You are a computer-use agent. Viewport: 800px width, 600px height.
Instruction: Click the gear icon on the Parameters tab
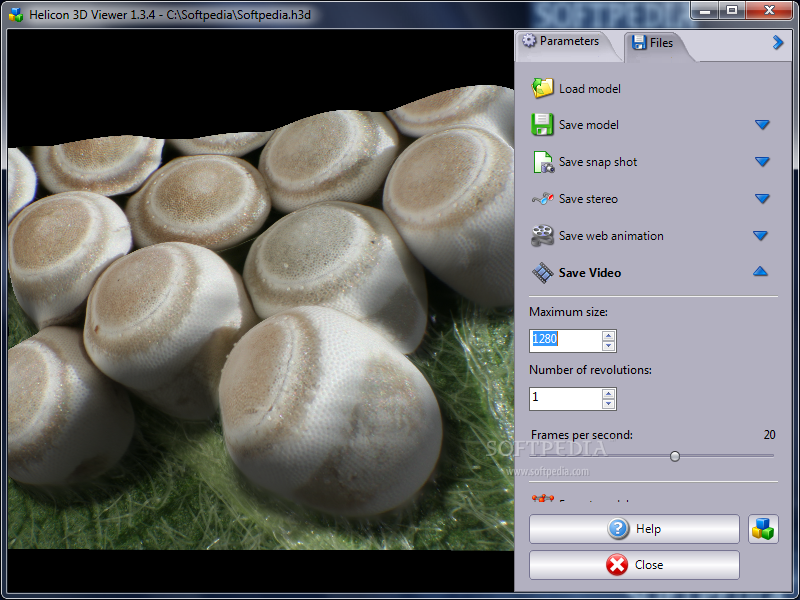coord(530,40)
